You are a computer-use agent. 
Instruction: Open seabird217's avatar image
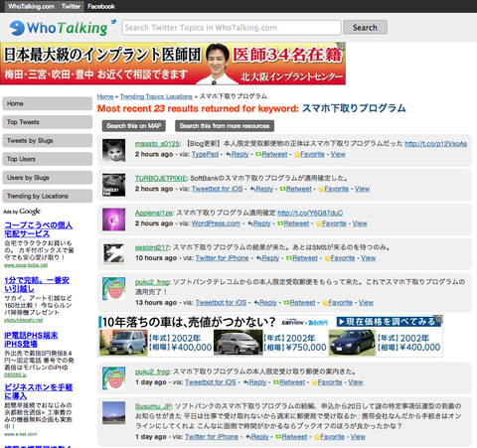click(x=113, y=254)
